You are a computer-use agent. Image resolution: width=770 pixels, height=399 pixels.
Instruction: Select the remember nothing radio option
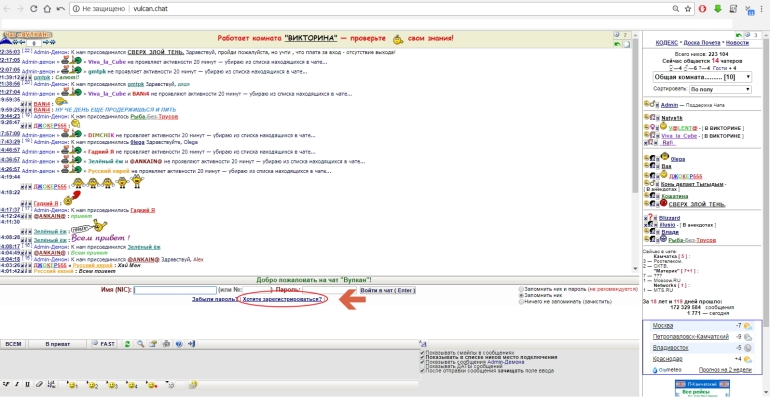click(521, 302)
